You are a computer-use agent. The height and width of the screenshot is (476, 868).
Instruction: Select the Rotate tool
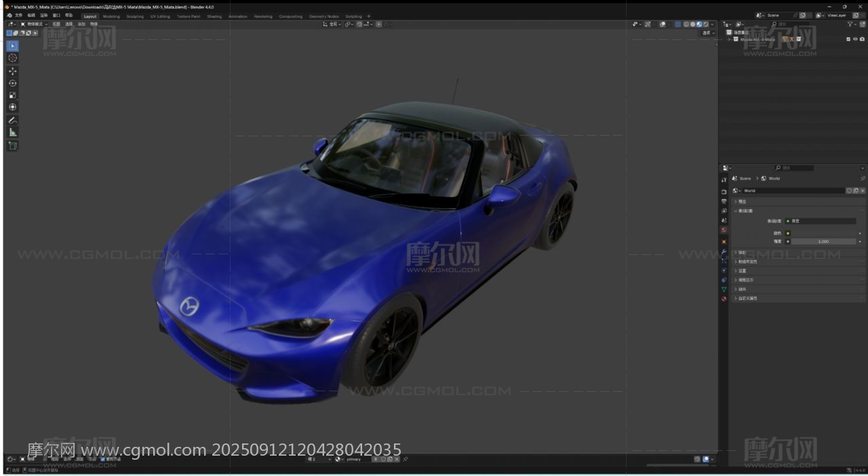[13, 83]
